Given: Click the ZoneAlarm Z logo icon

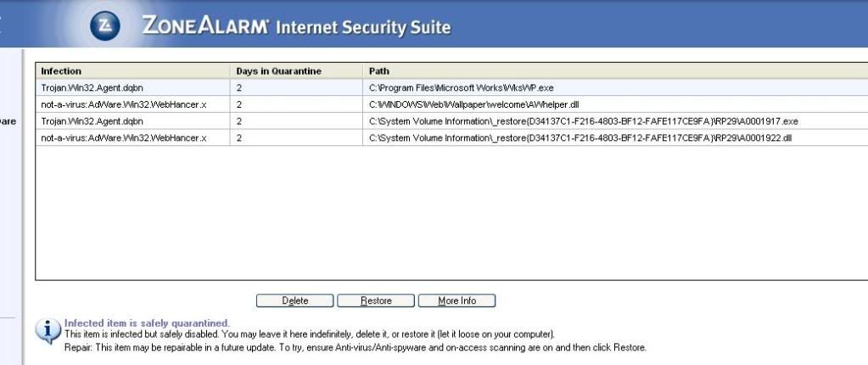Looking at the screenshot, I should coord(104,25).
